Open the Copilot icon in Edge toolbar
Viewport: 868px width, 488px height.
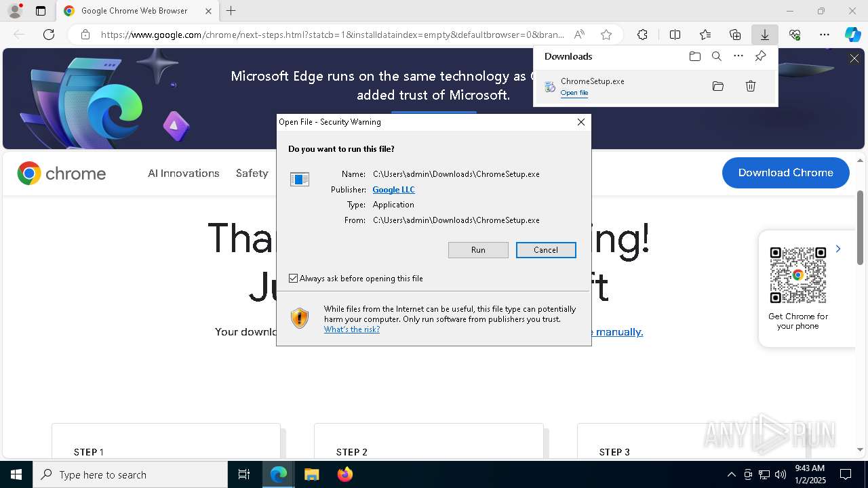[853, 35]
